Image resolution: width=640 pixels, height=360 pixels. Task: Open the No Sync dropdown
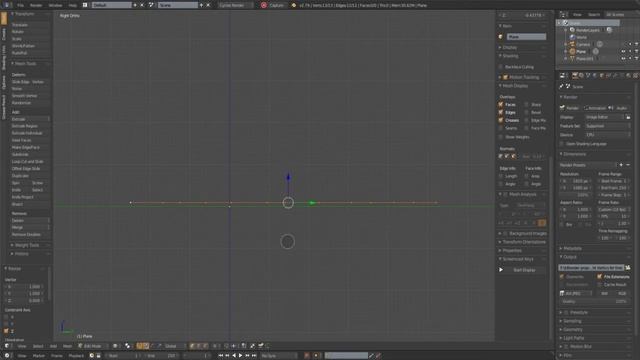tap(278, 356)
